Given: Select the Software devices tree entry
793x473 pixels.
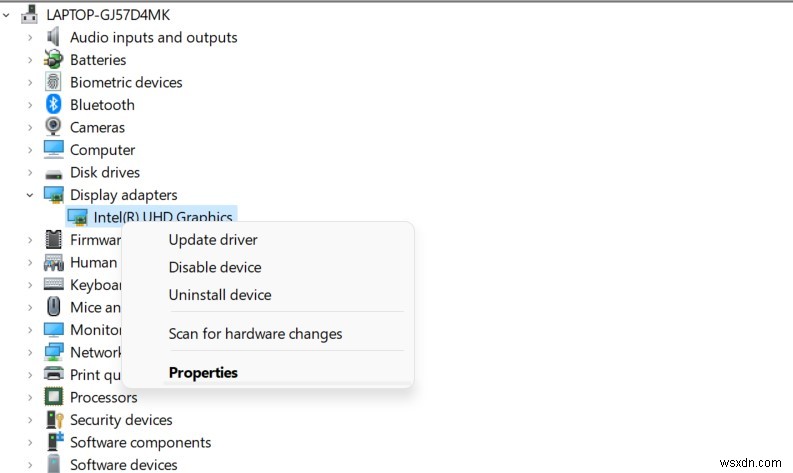Looking at the screenshot, I should click(x=123, y=465).
